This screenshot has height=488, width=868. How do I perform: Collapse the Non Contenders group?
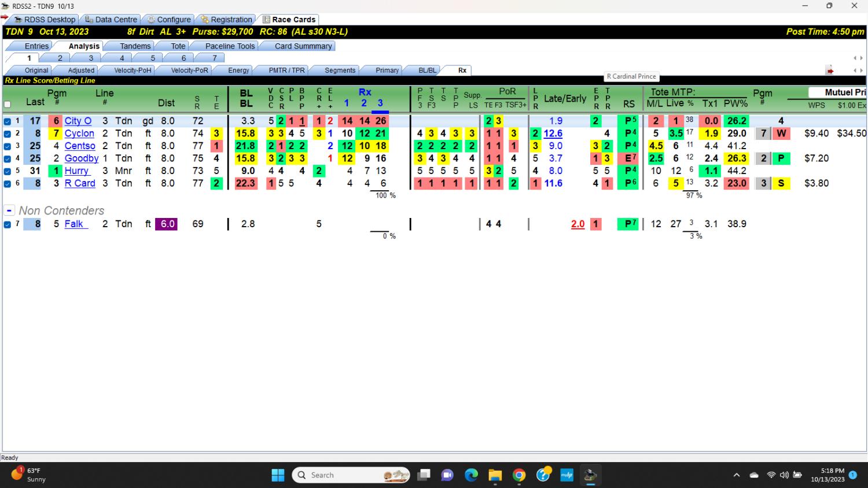9,210
